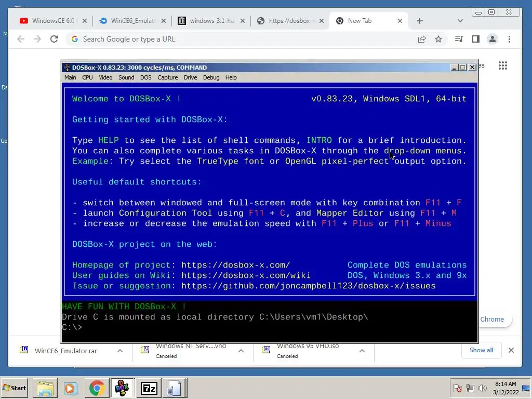Close the Chrome downloads bar
This screenshot has width=532, height=399.
(511, 350)
